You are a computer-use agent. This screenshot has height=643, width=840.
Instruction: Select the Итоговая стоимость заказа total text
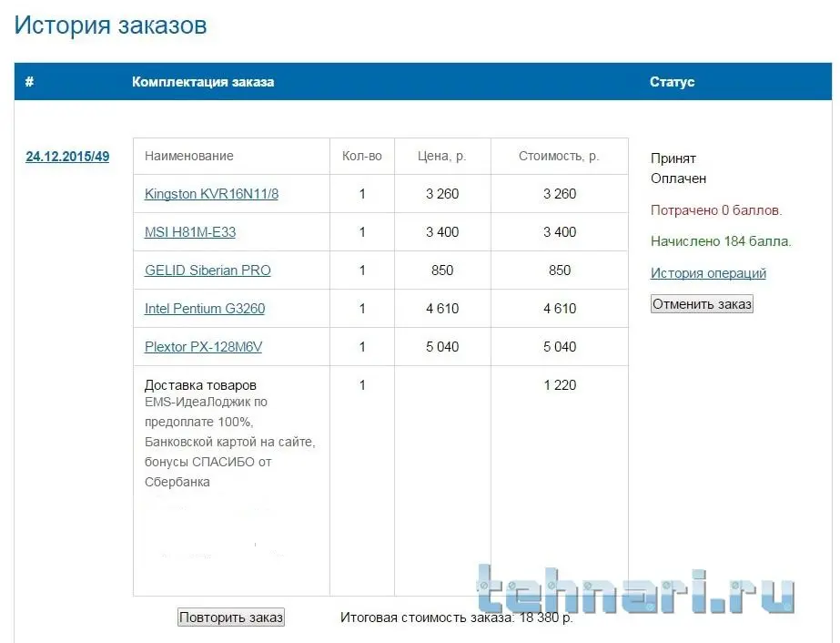pos(457,617)
